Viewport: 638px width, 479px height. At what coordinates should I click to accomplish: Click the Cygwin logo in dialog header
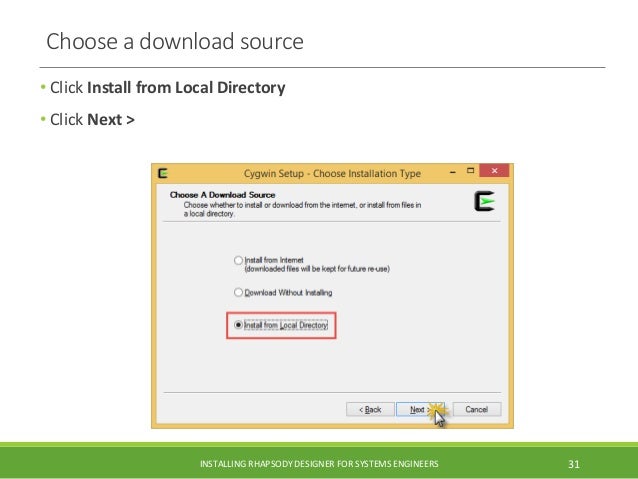click(484, 201)
